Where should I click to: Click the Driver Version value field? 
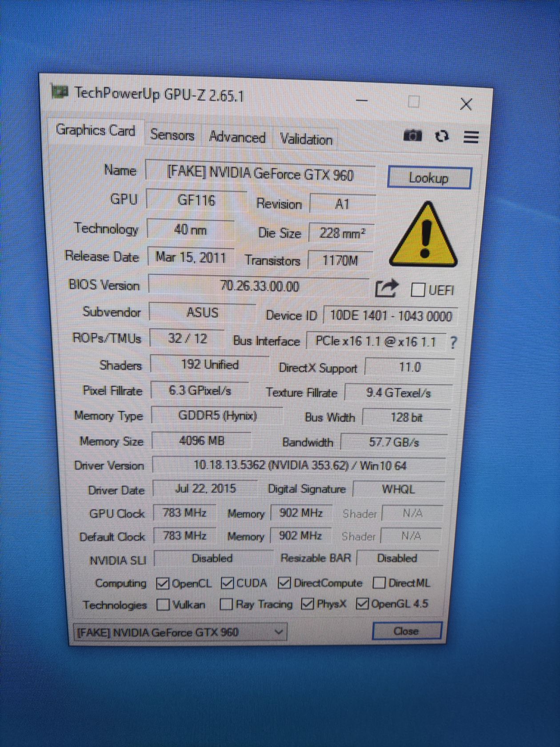point(299,466)
